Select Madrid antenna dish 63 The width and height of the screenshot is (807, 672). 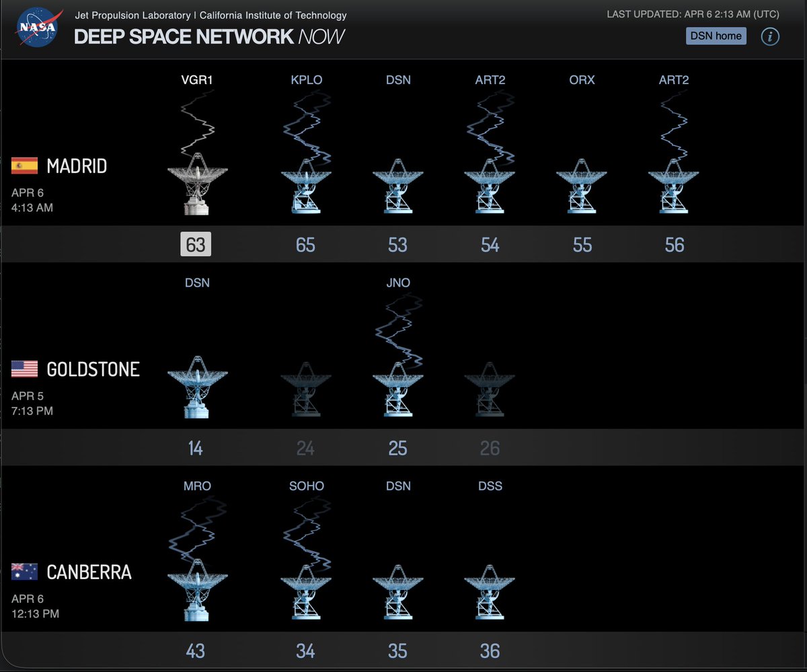[x=197, y=184]
